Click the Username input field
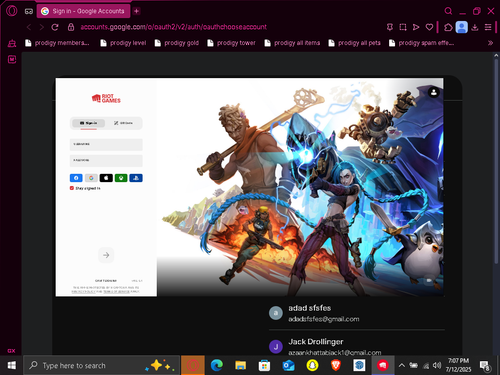 pyautogui.click(x=106, y=144)
